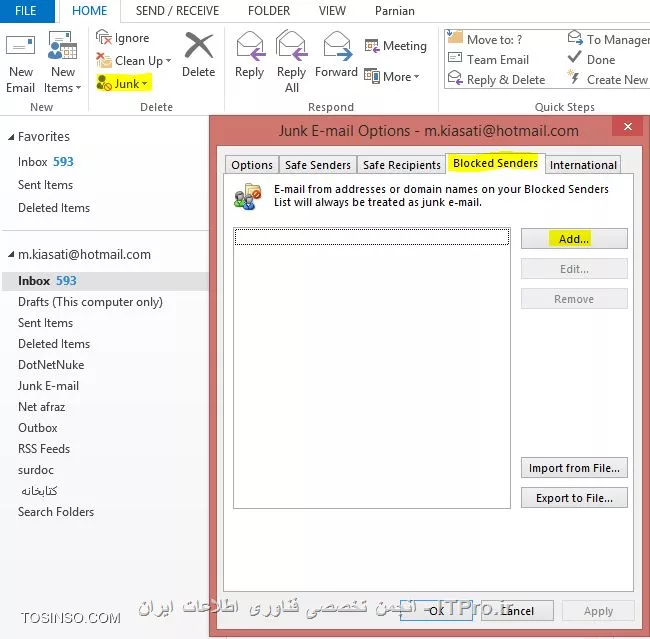
Task: Collapse the Favorites section
Action: [11, 137]
